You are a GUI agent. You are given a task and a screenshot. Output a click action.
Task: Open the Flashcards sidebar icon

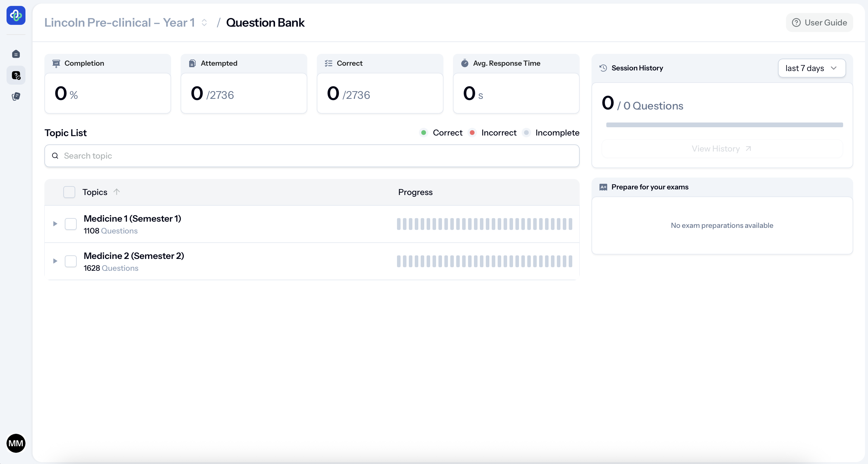pos(16,97)
